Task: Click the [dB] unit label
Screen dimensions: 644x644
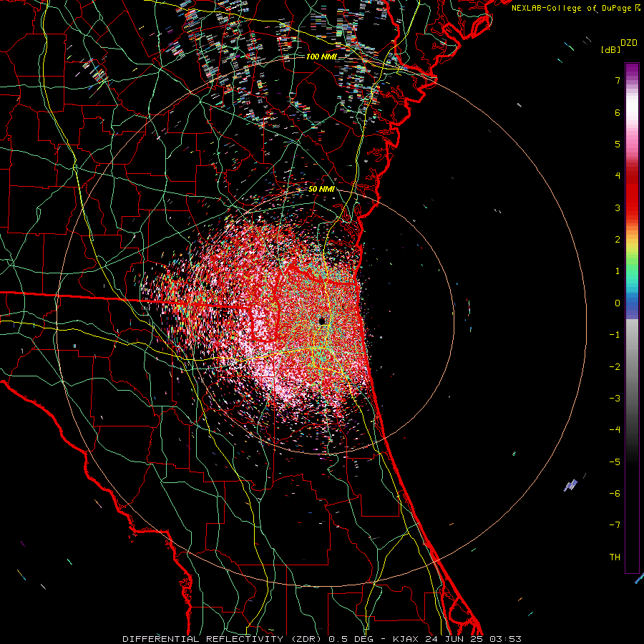Action: click(x=611, y=49)
